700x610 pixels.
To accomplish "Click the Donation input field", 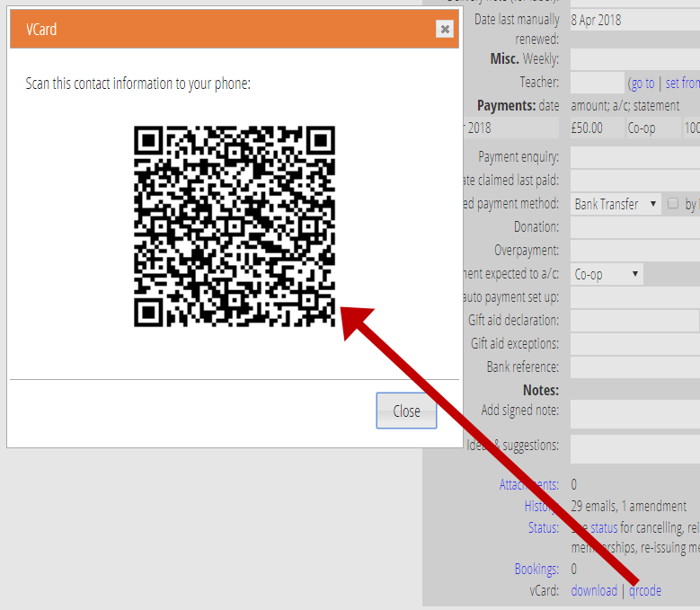I will click(635, 227).
